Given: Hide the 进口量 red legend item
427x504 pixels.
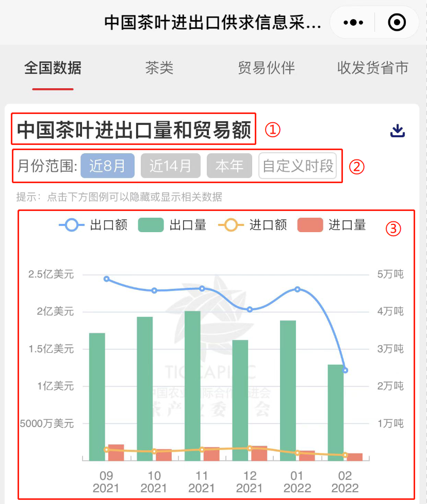Looking at the screenshot, I should 332,225.
